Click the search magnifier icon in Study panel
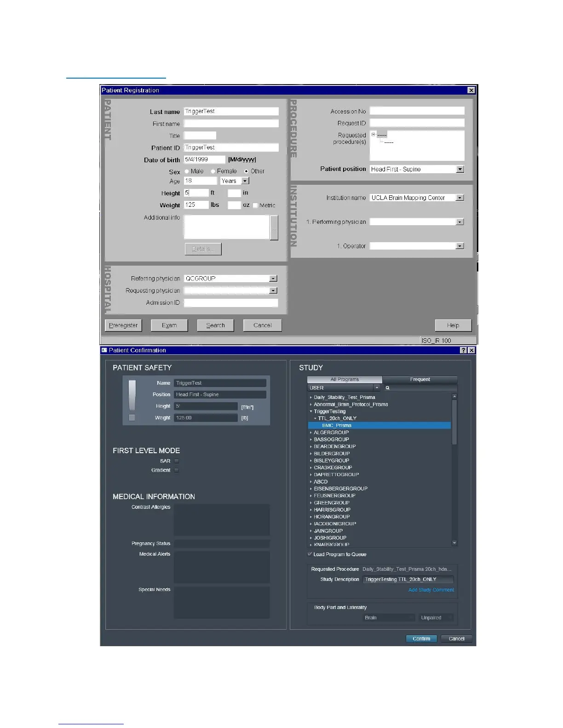Viewport: 563px width, 728px height. click(x=387, y=388)
